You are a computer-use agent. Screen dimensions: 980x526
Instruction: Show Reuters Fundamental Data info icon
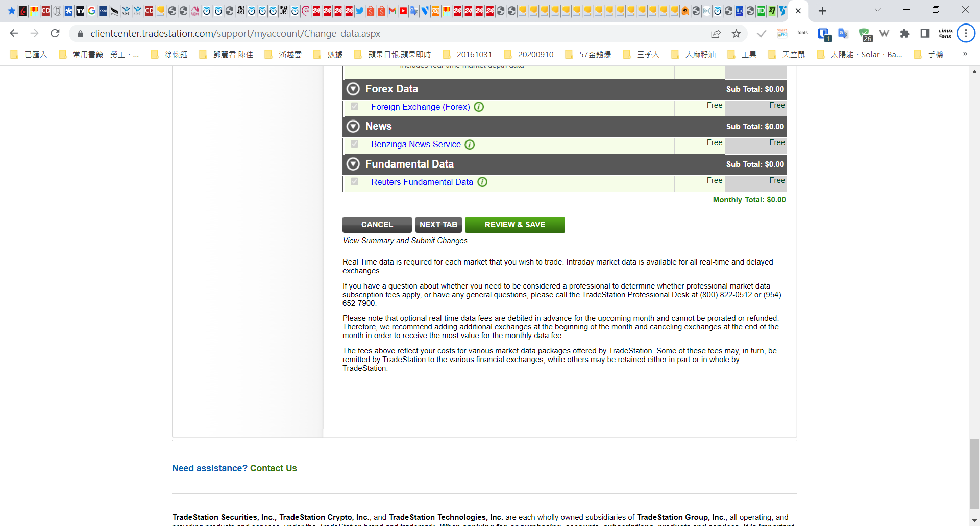tap(482, 182)
